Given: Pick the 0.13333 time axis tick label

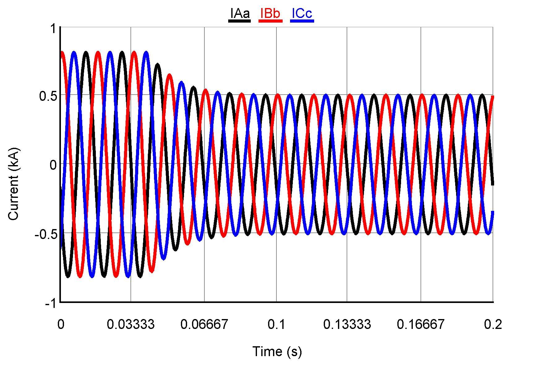Looking at the screenshot, I should coord(347,324).
